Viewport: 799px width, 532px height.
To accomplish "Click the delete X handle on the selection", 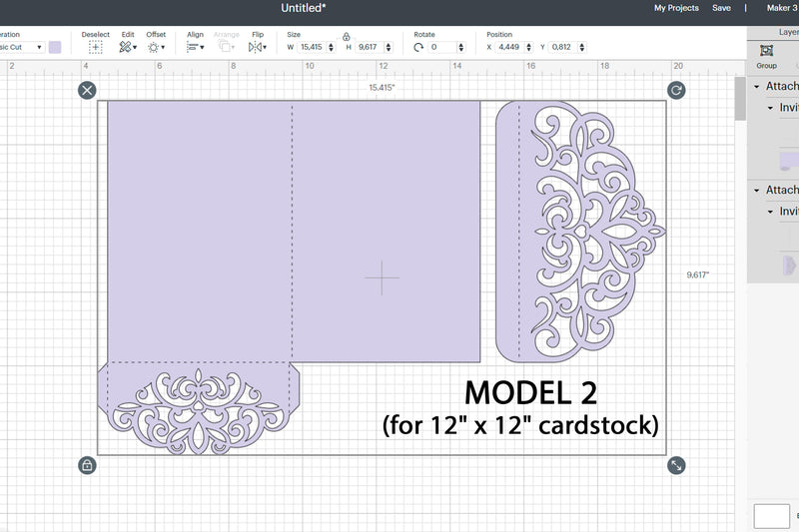I will click(88, 91).
